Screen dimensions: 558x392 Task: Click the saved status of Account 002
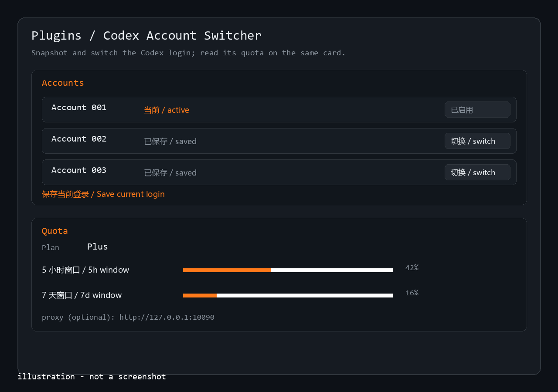(x=170, y=142)
